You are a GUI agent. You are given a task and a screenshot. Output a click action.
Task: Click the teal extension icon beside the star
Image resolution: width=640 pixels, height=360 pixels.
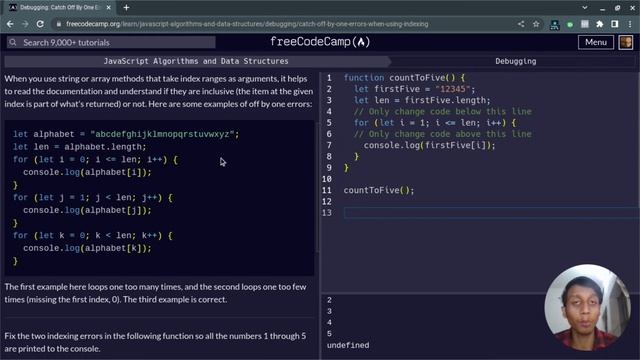pos(554,24)
